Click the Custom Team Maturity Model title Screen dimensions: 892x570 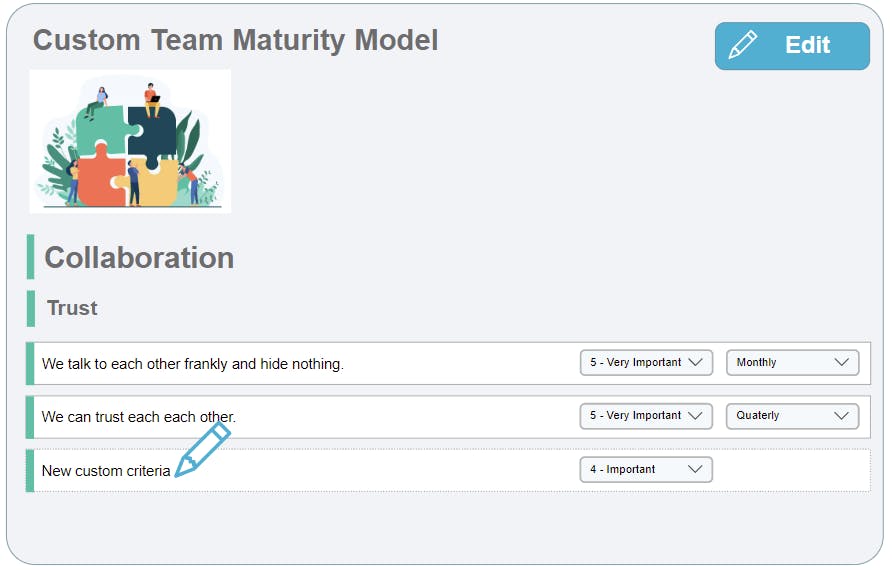[x=235, y=41]
